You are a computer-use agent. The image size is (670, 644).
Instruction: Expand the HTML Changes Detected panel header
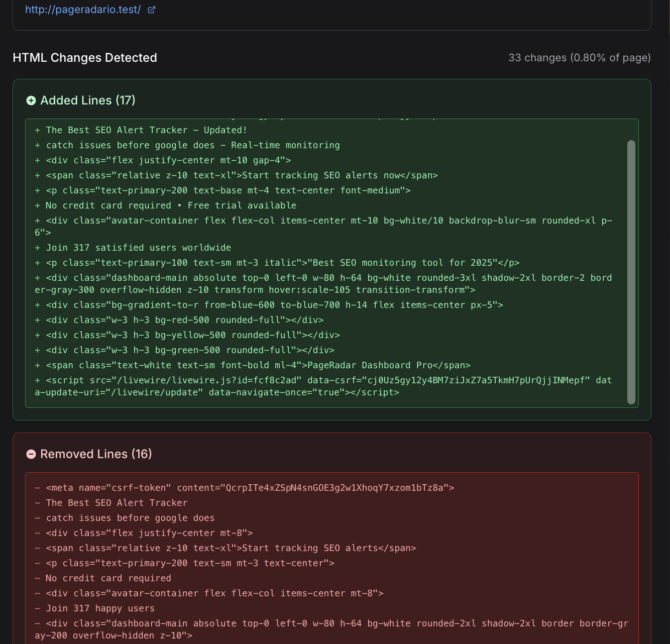(x=85, y=58)
